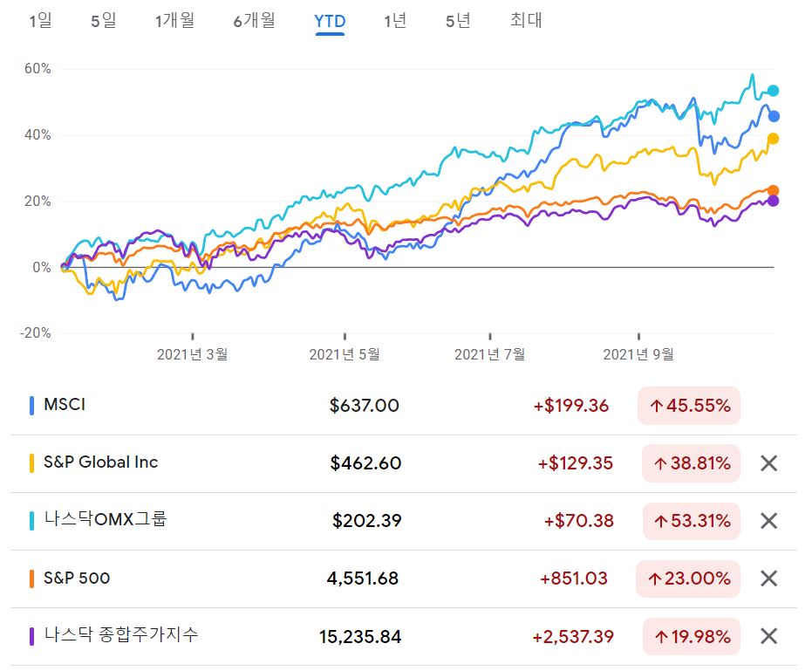Click the +2,537.39 gain value
This screenshot has width=812, height=671.
tap(573, 637)
